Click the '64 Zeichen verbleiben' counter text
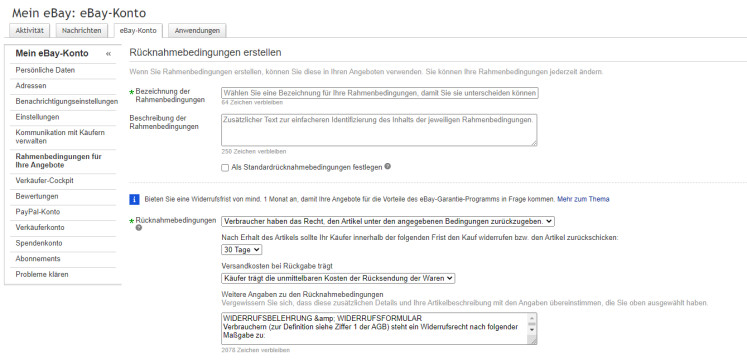The image size is (747, 360). click(252, 102)
